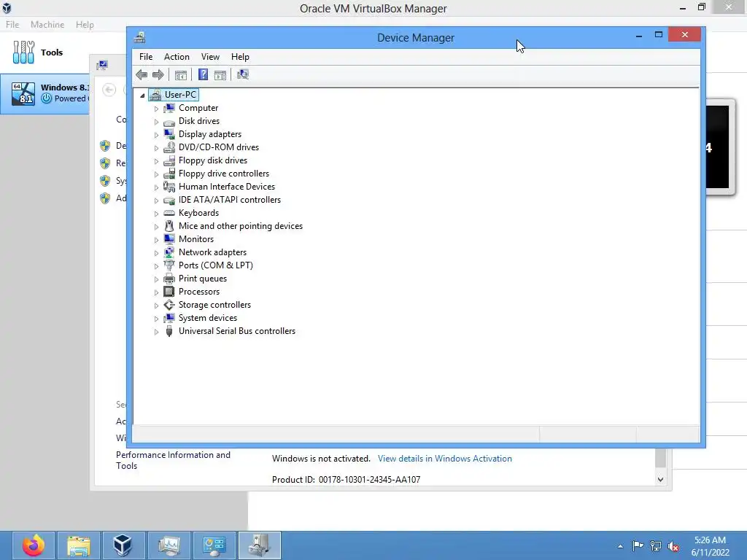747x560 pixels.
Task: Click the Properties pane toolbar icon
Action: click(220, 75)
